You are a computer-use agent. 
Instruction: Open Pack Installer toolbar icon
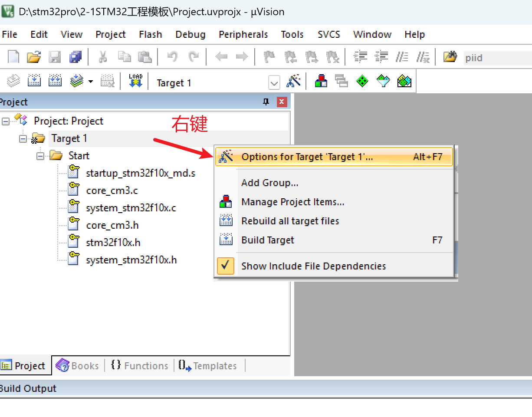(x=404, y=81)
